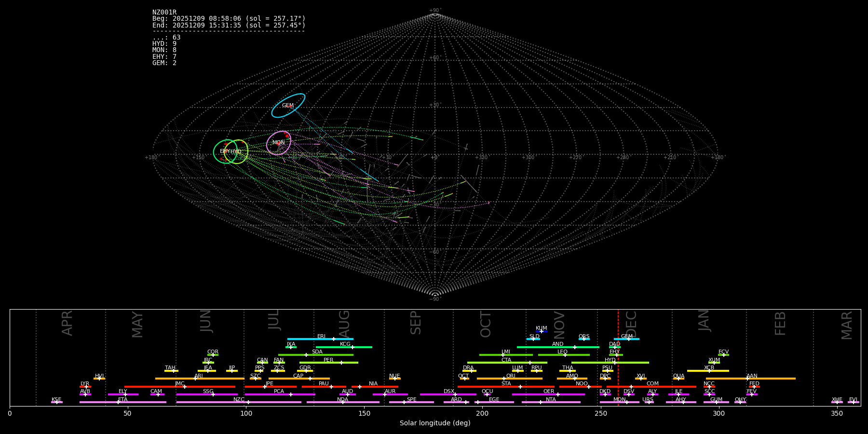Click the 'APR' month label in timeline
This screenshot has width=868, height=434.
click(x=67, y=323)
